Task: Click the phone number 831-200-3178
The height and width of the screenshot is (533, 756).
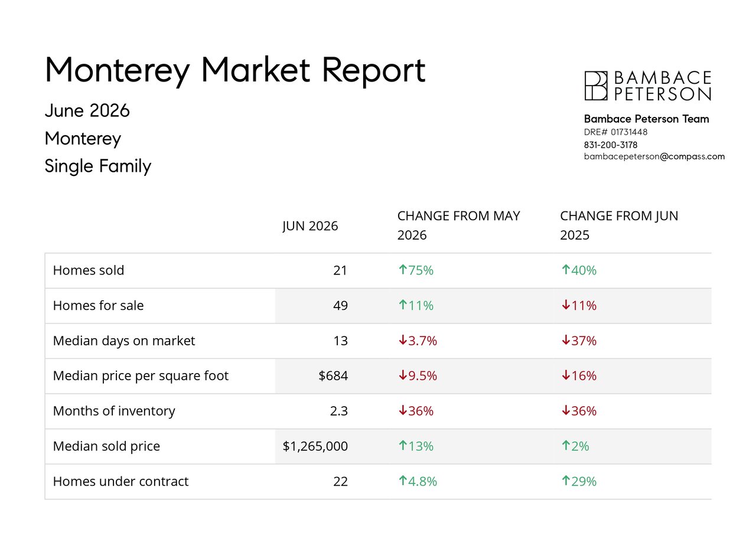Action: coord(611,145)
